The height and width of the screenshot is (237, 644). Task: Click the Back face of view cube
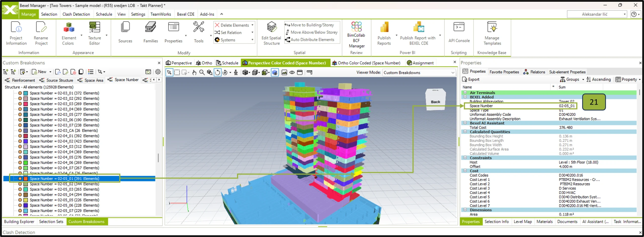435,101
